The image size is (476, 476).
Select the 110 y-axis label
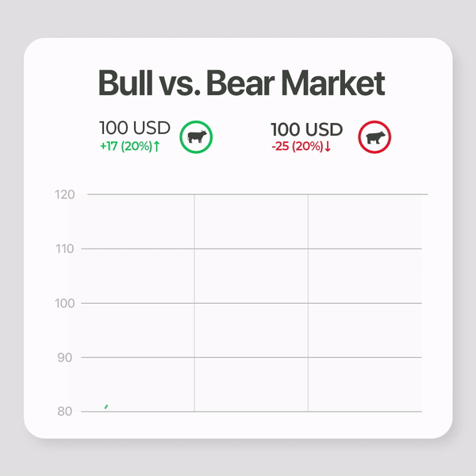coord(65,249)
